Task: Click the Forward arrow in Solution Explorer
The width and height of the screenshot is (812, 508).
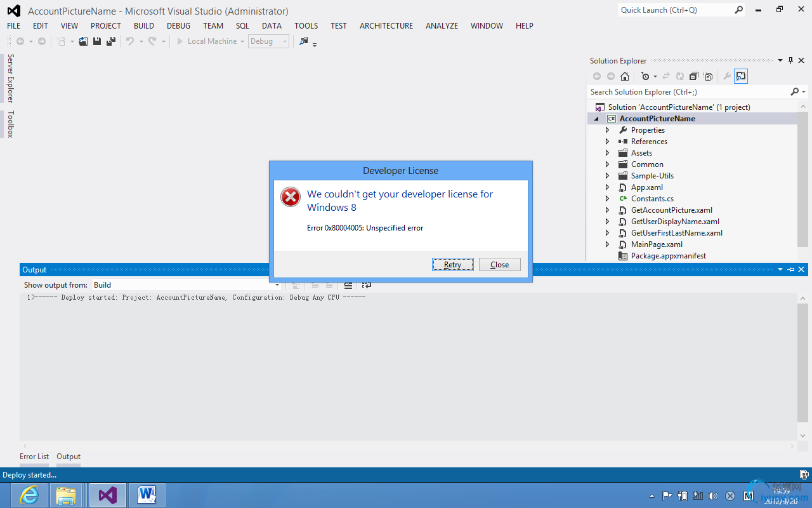Action: (611, 76)
